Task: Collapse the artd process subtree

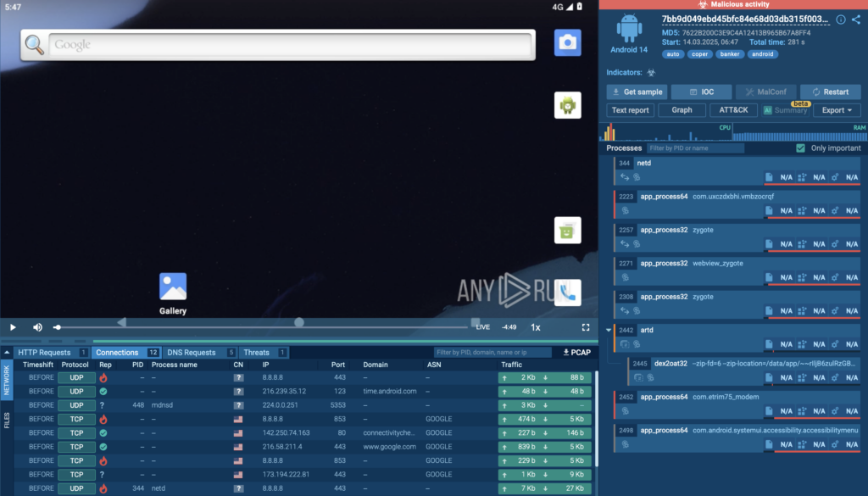Action: [x=609, y=330]
